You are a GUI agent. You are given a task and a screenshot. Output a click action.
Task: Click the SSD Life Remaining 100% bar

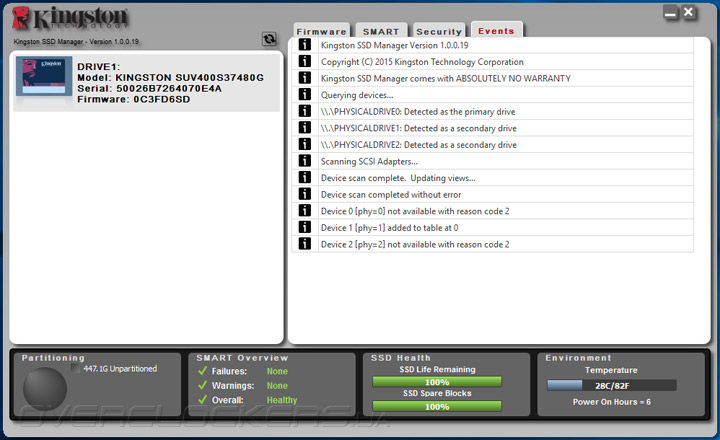click(x=437, y=382)
